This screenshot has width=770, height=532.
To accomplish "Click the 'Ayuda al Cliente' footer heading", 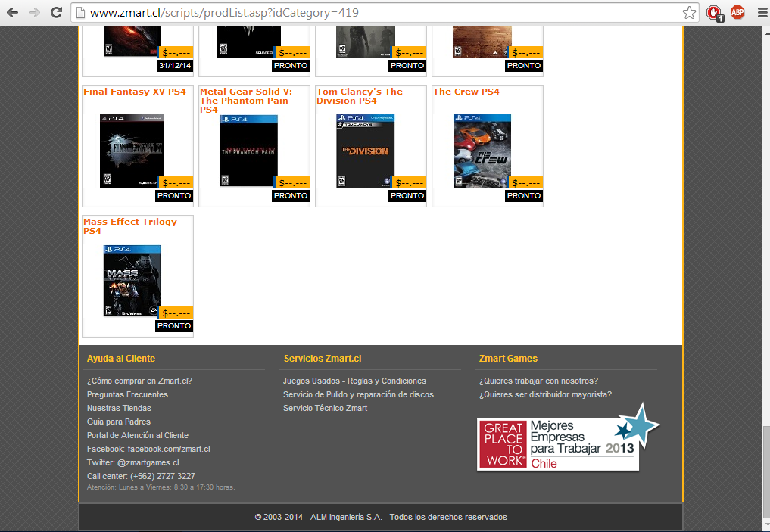I will coord(121,359).
